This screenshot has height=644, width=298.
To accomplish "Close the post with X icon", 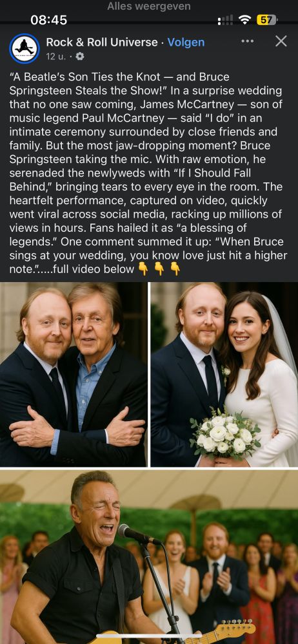I will pos(281,41).
